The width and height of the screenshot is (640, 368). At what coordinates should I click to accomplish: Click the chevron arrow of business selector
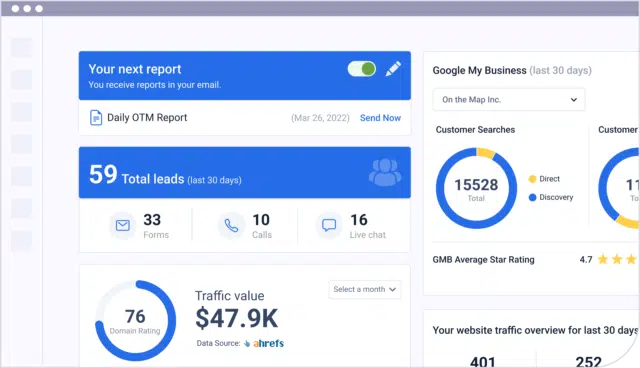(x=573, y=100)
